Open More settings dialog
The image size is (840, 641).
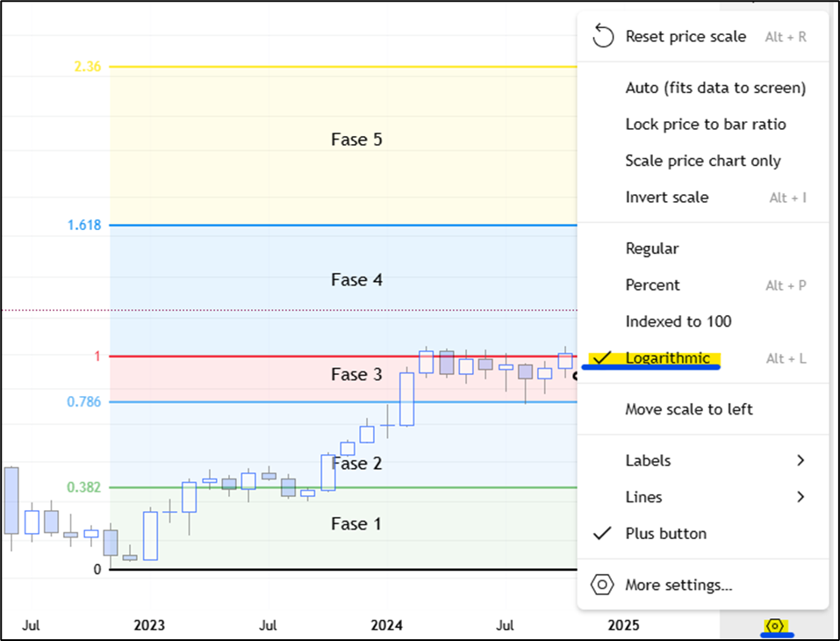(678, 585)
